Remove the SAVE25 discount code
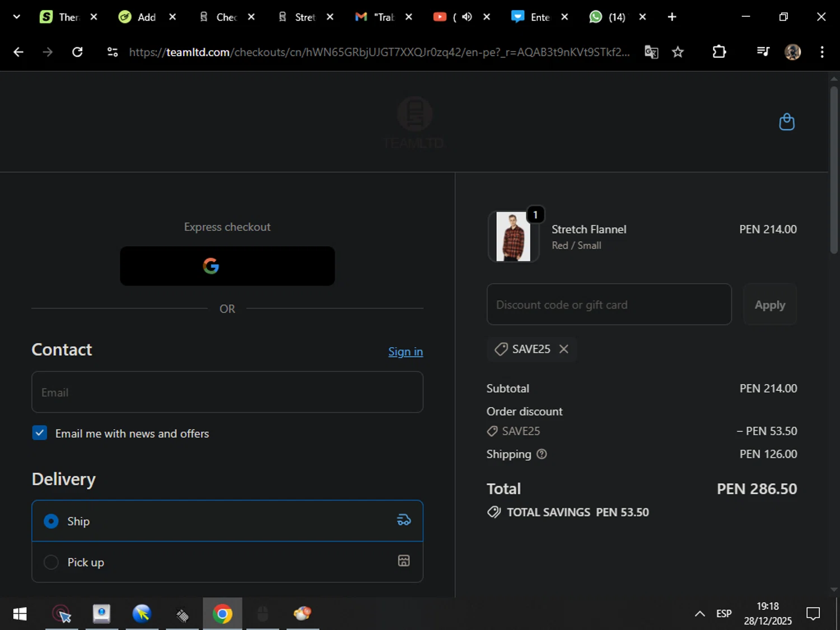Viewport: 840px width, 630px height. click(564, 349)
